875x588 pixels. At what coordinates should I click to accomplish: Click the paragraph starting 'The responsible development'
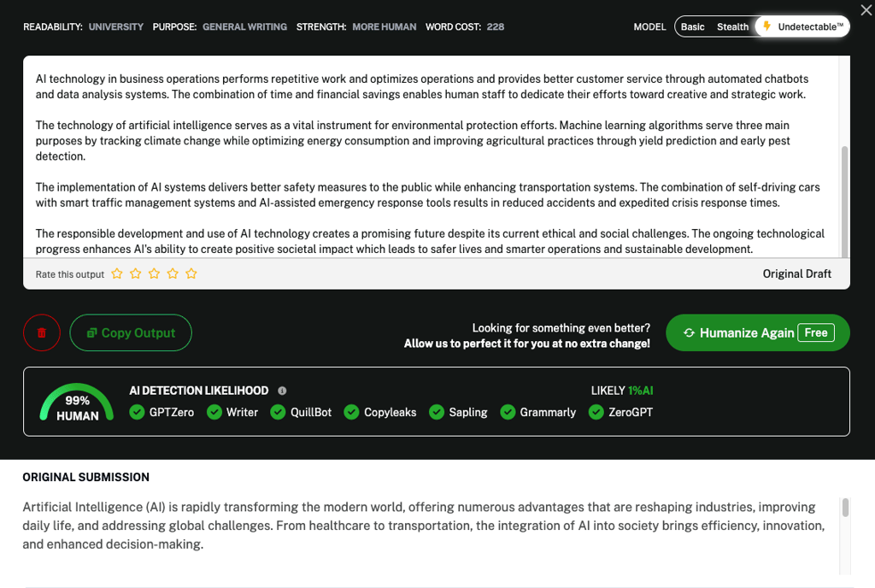[x=430, y=241]
